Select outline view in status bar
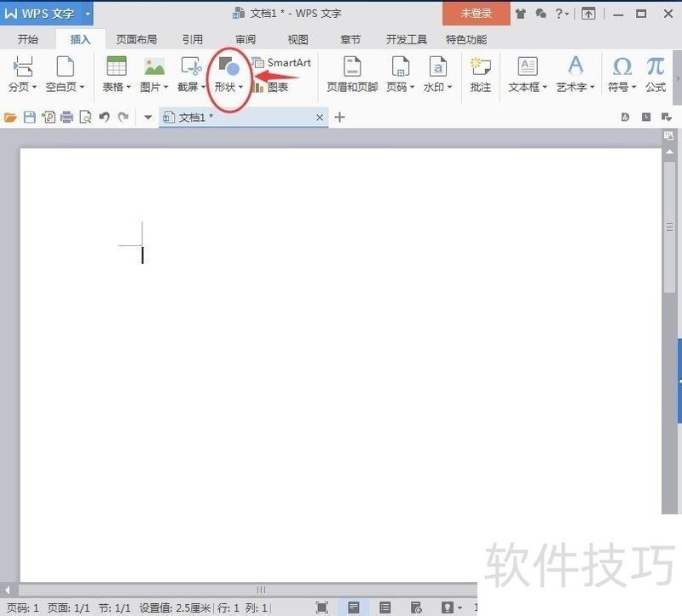The height and width of the screenshot is (616, 682). pyautogui.click(x=385, y=607)
